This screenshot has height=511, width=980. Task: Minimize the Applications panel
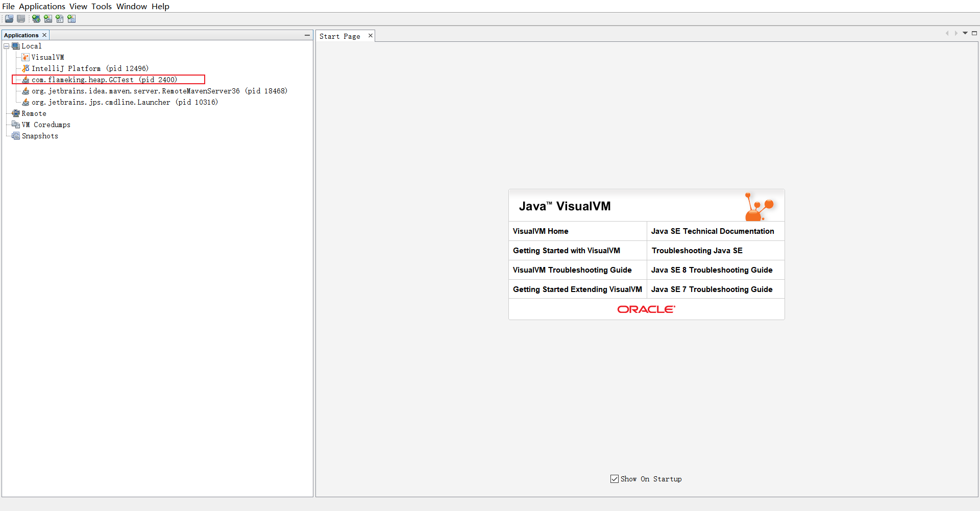pos(307,35)
